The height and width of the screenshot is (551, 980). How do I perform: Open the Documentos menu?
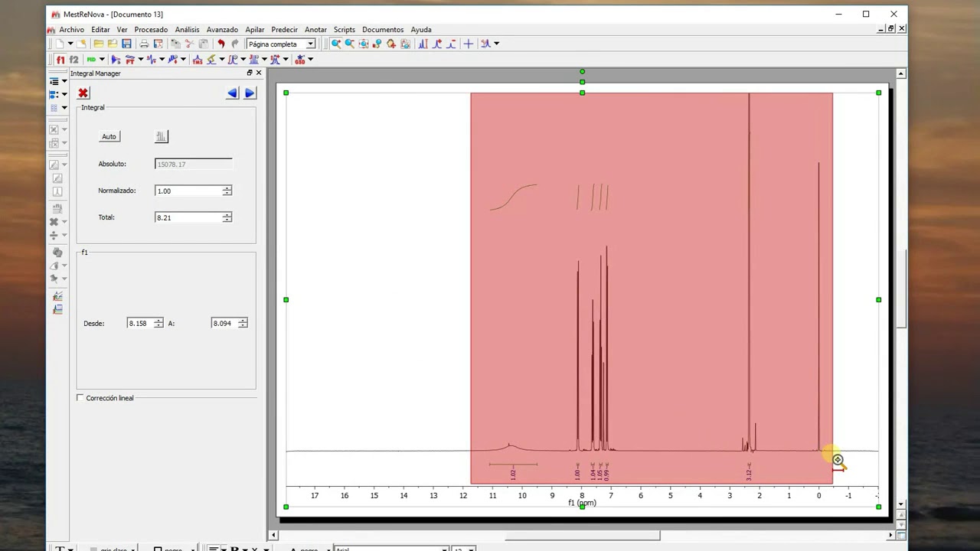click(x=383, y=30)
